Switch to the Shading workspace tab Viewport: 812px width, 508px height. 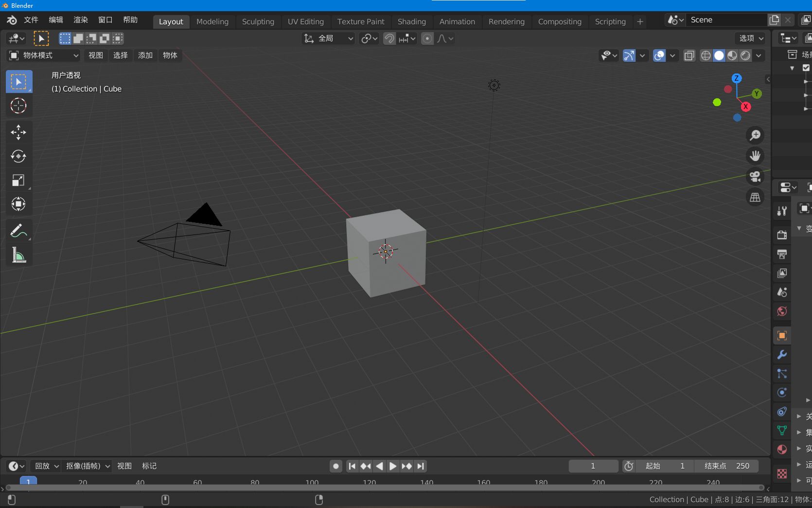(411, 21)
